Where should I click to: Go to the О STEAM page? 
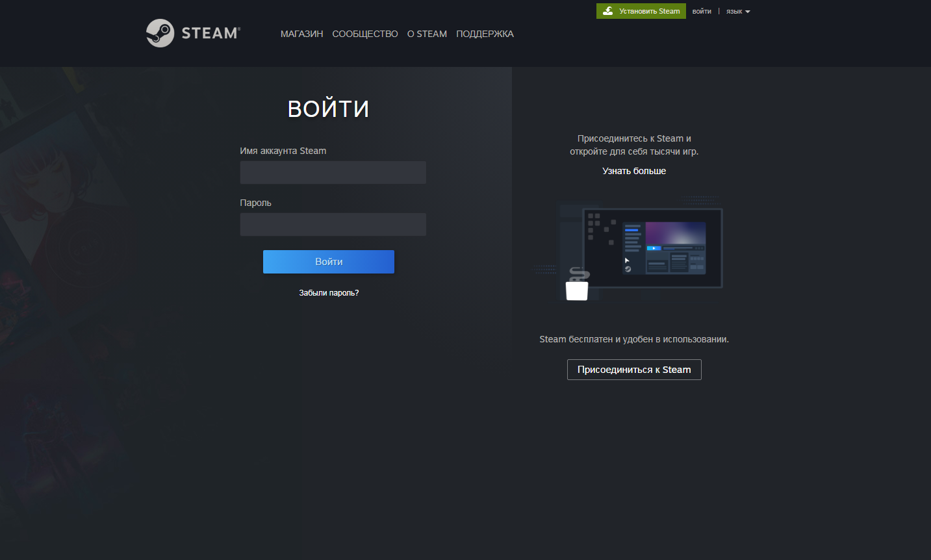[x=427, y=34]
